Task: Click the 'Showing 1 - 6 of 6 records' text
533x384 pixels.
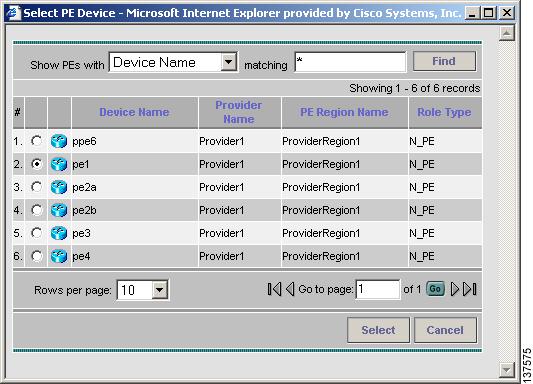Action: click(415, 88)
